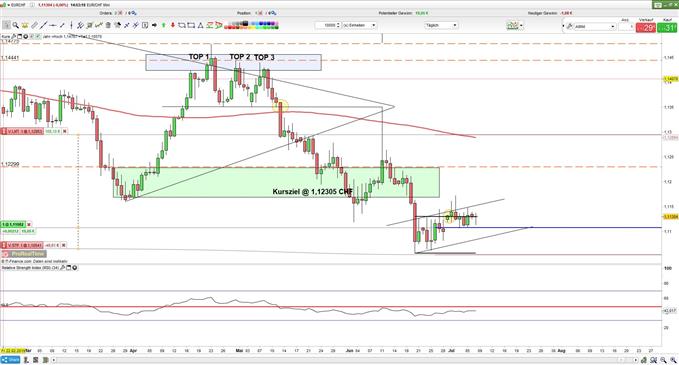
Task: Cancel the green limit order label
Action: [29, 224]
